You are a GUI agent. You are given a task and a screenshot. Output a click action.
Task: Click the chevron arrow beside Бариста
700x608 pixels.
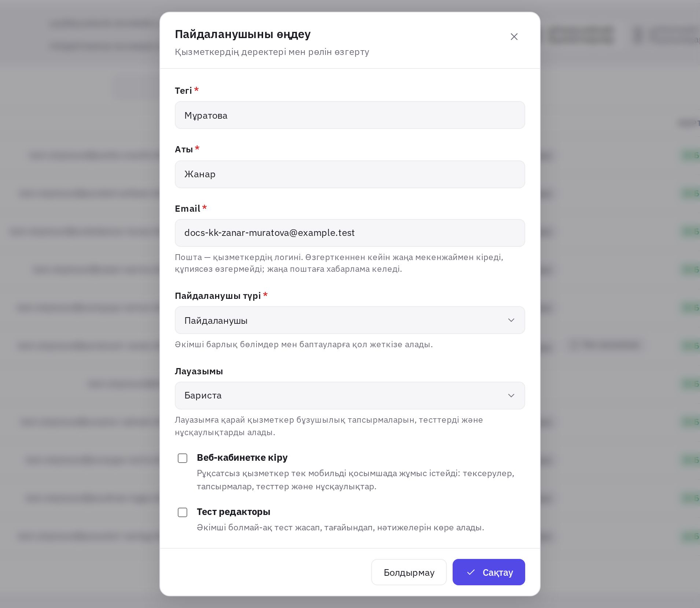pyautogui.click(x=511, y=396)
